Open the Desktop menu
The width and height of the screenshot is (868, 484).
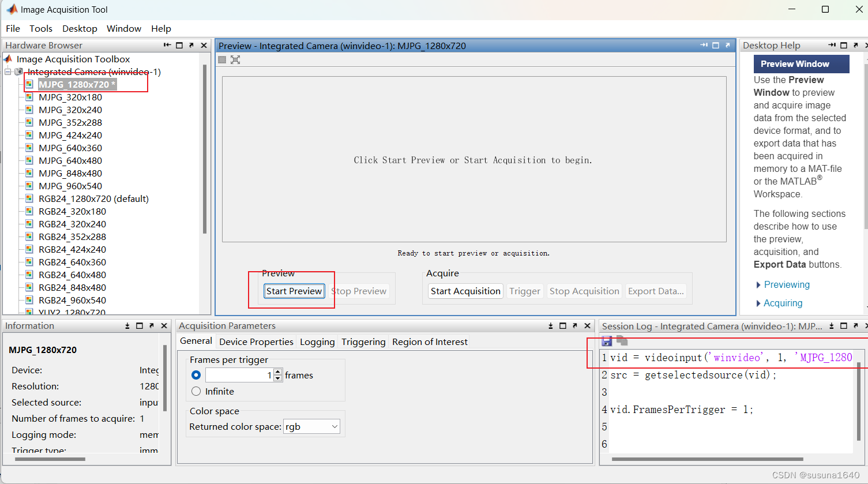tap(80, 28)
